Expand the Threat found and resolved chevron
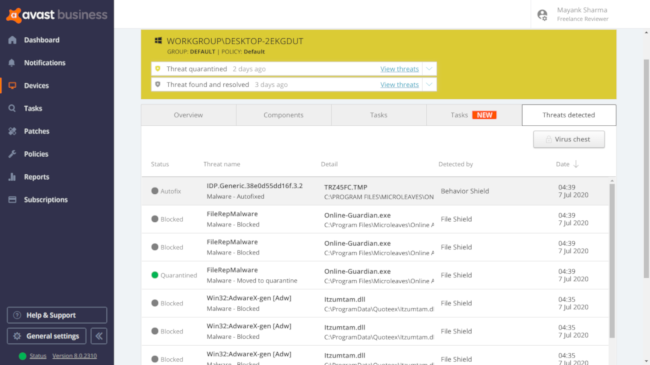This screenshot has width=650, height=365. click(x=429, y=85)
